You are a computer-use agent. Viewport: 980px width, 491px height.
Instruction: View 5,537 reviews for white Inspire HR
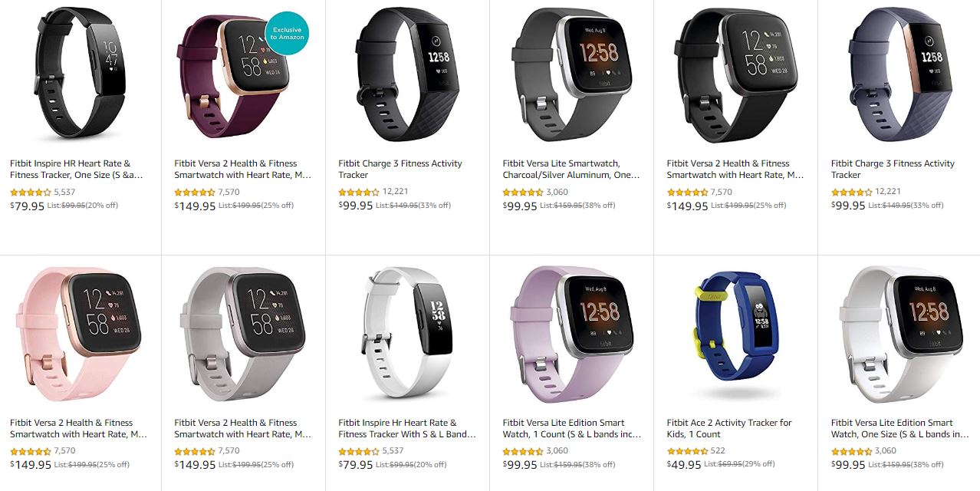click(393, 451)
